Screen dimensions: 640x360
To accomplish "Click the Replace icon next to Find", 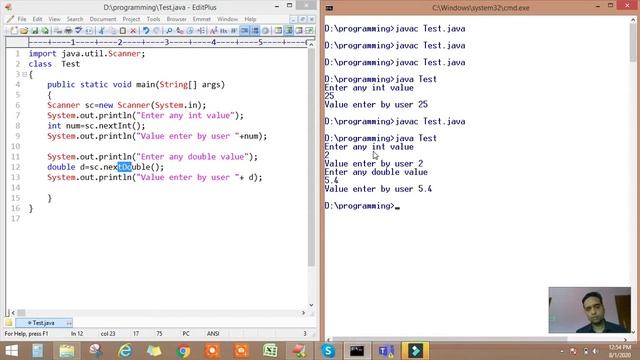I will 180,31.
